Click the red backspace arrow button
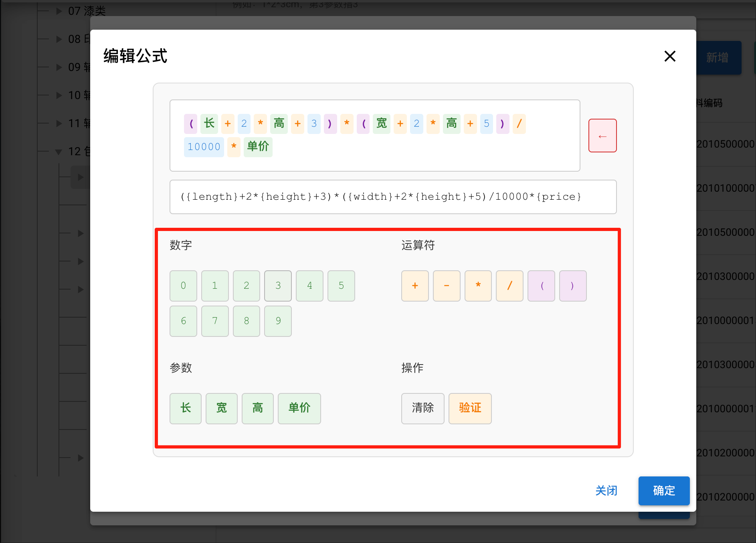Viewport: 756px width, 543px height. [602, 136]
